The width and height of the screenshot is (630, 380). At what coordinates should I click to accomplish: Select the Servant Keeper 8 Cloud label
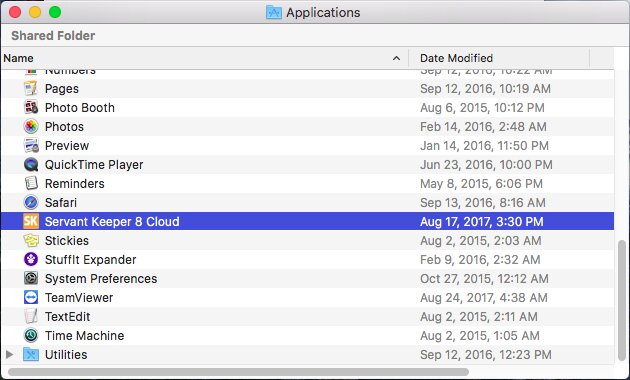click(x=112, y=222)
